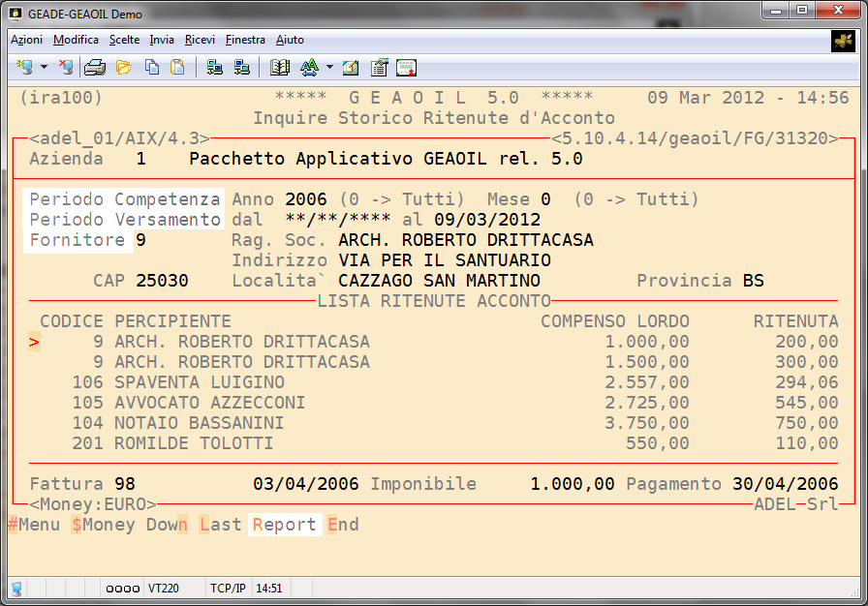Screen dimensions: 868x606
Task: Click the Fornitore field value 9
Action: click(141, 240)
